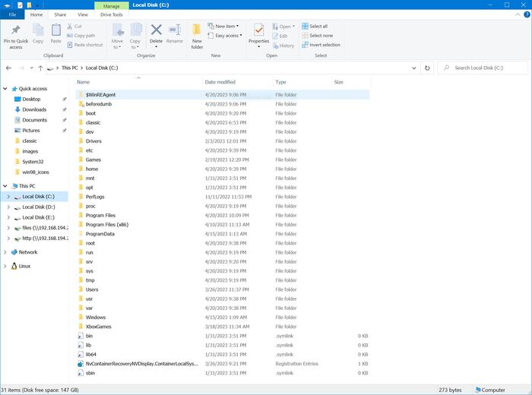Click Invert selection in ribbon
Viewport: 532px width, 395px height.
321,44
